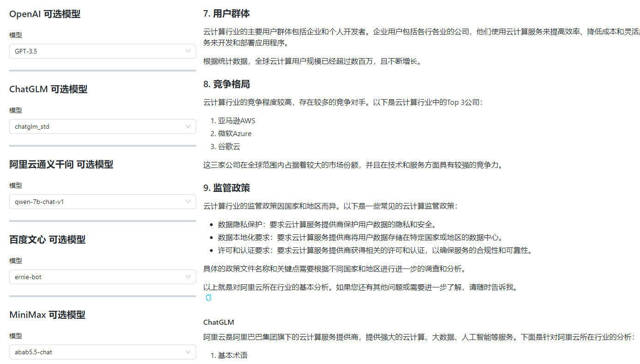Click the '数据本地化要求' bullet item
Screen dimensions: 640x364
pos(360,238)
